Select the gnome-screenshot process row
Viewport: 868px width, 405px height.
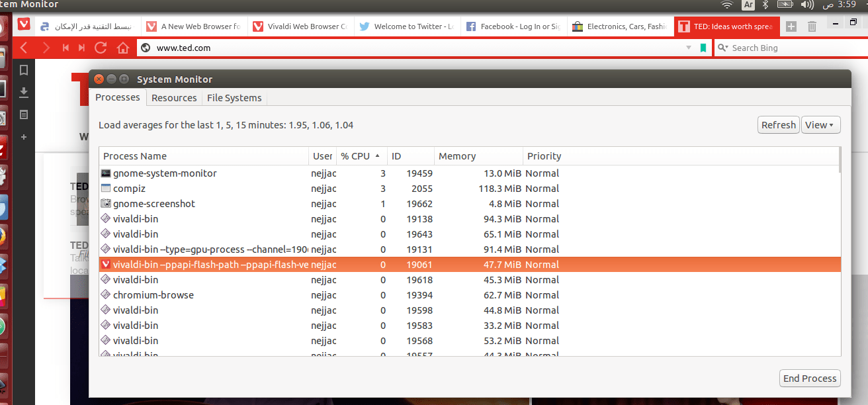coord(468,204)
